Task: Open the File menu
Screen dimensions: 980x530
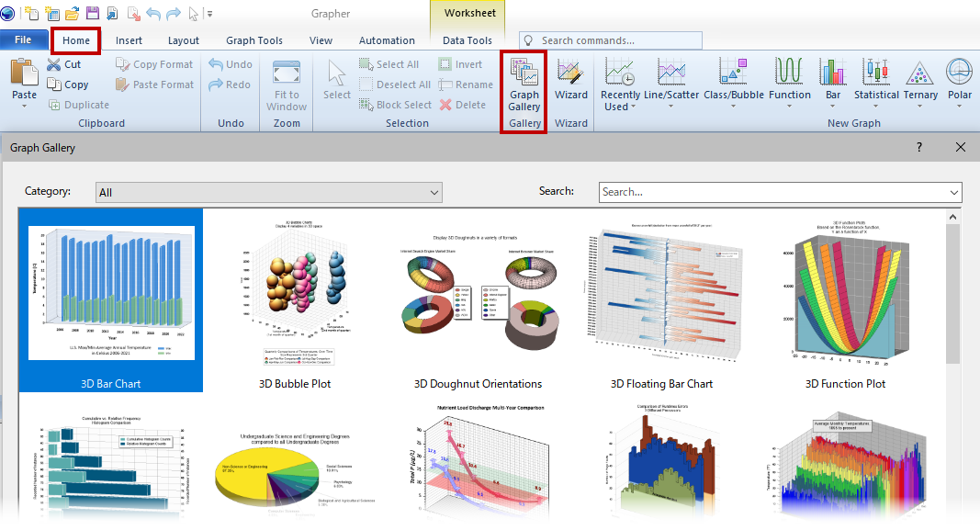Action: [23, 39]
